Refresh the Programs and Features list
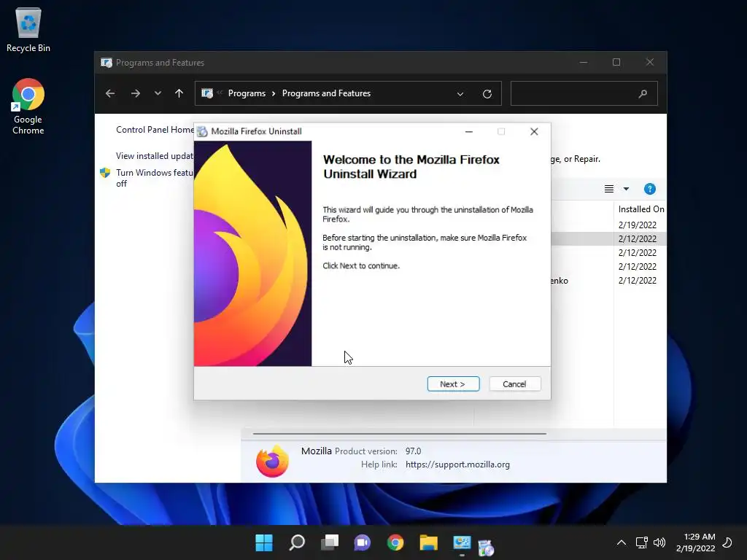747x560 pixels. 487,94
